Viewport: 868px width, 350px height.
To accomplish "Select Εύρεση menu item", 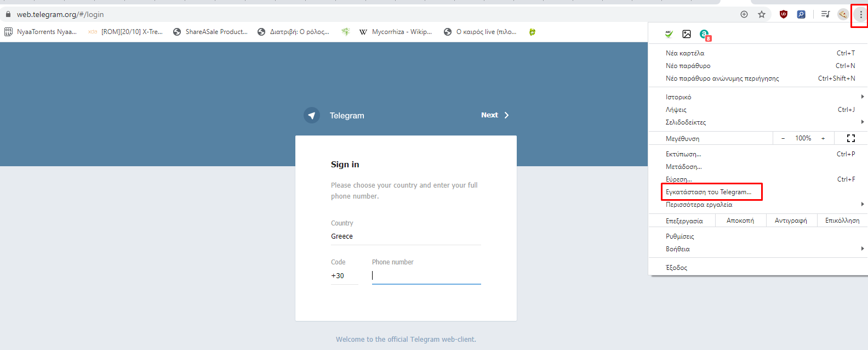I will pyautogui.click(x=758, y=179).
